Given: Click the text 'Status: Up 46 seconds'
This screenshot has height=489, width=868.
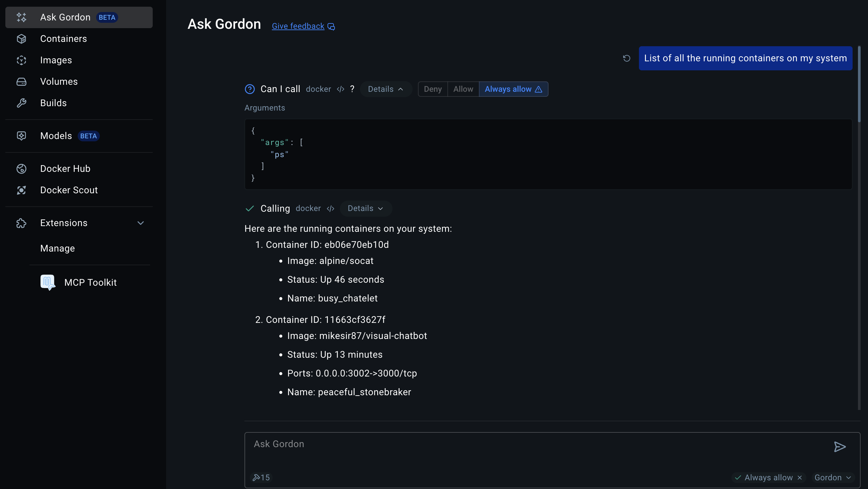Looking at the screenshot, I should click(x=336, y=280).
